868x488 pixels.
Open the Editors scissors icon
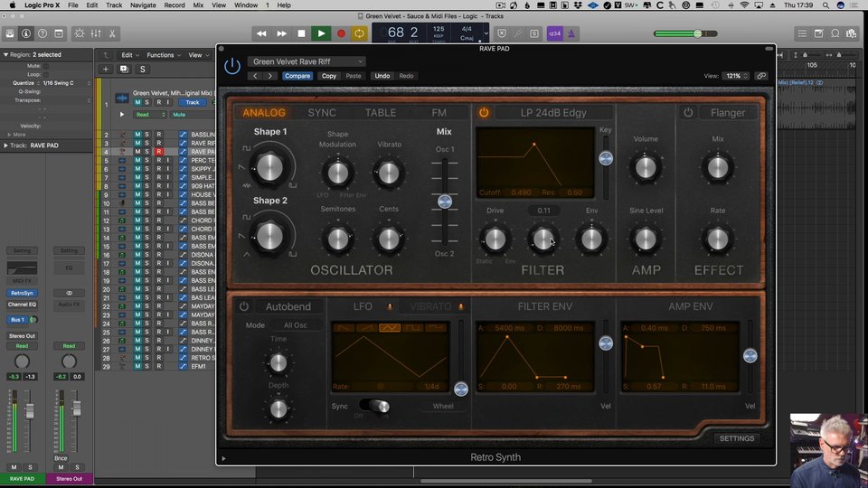click(x=112, y=33)
